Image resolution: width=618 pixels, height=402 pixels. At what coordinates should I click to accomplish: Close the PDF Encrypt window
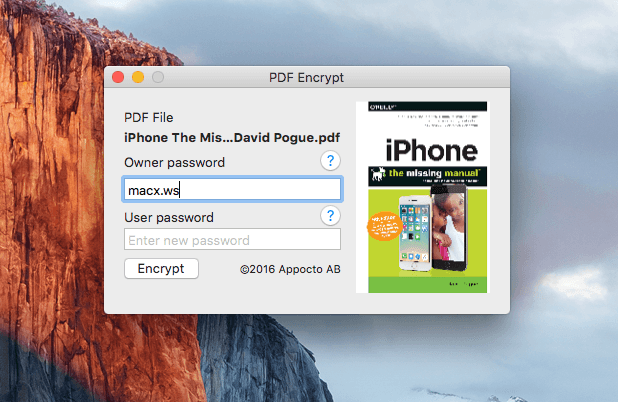118,77
